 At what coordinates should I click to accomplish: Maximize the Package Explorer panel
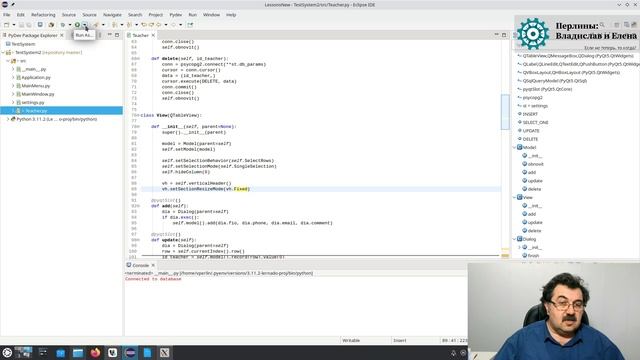click(117, 35)
